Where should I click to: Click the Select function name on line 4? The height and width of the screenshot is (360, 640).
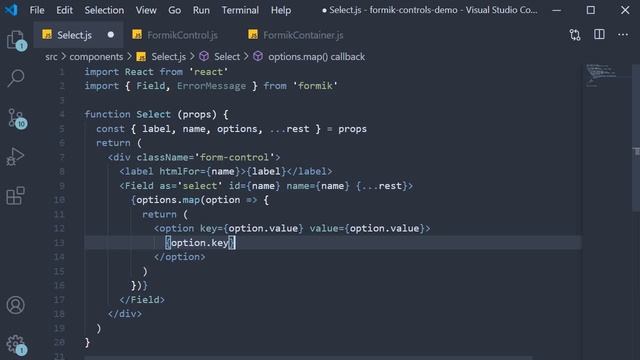153,114
